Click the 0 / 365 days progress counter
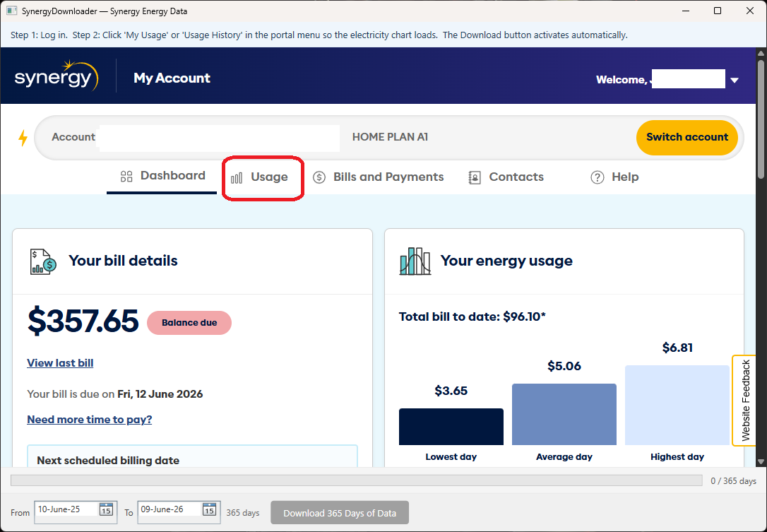This screenshot has width=767, height=532. (733, 481)
